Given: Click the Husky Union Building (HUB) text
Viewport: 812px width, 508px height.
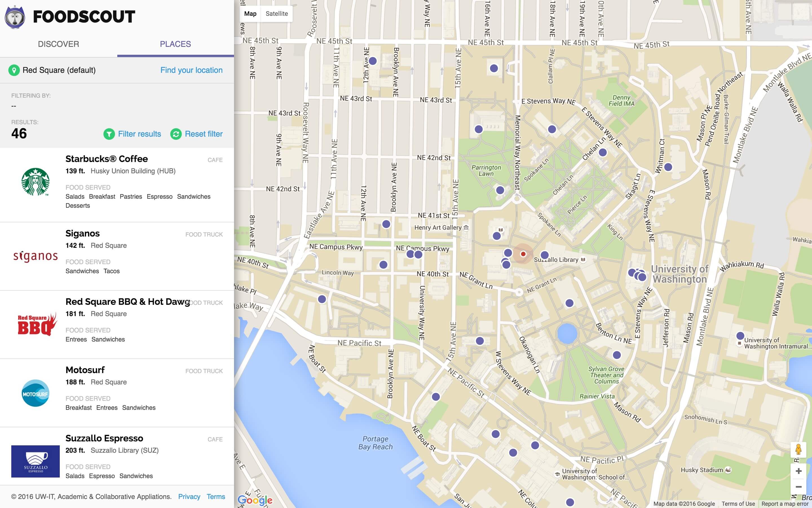Looking at the screenshot, I should tap(133, 171).
